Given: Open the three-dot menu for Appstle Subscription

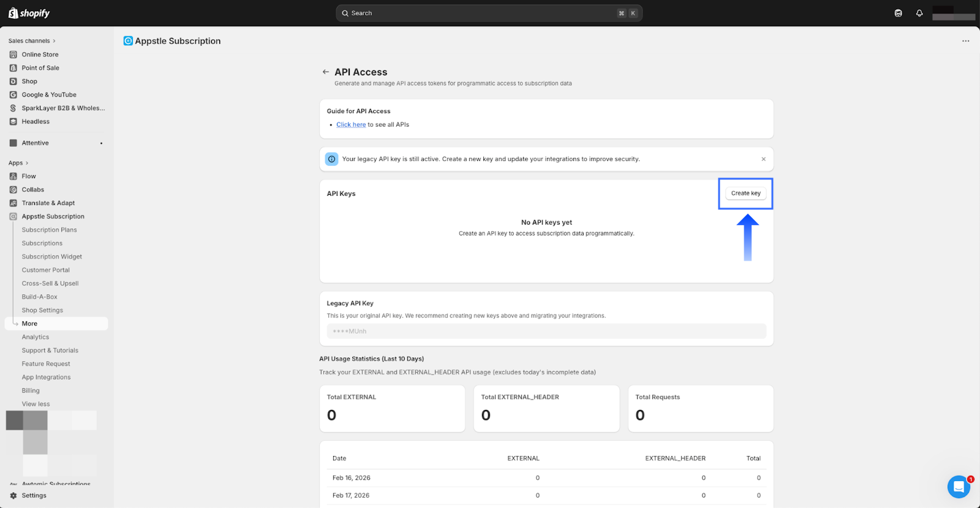Looking at the screenshot, I should (x=965, y=41).
